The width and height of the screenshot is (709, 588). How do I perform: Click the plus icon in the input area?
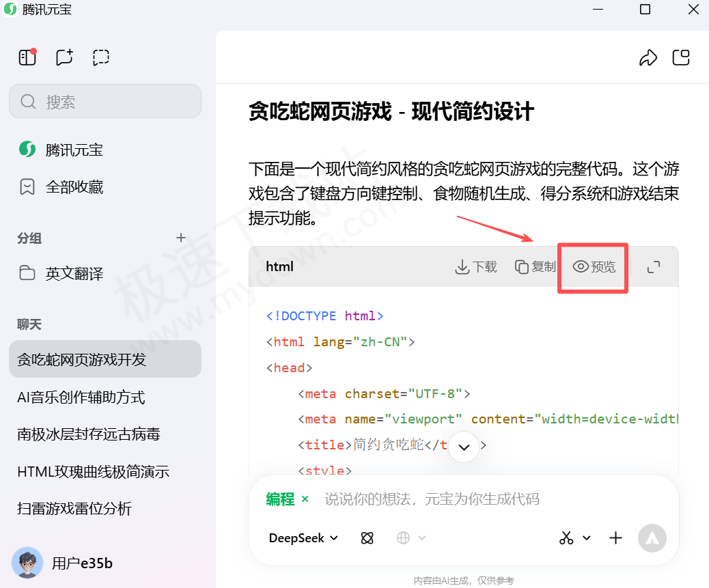(x=615, y=538)
